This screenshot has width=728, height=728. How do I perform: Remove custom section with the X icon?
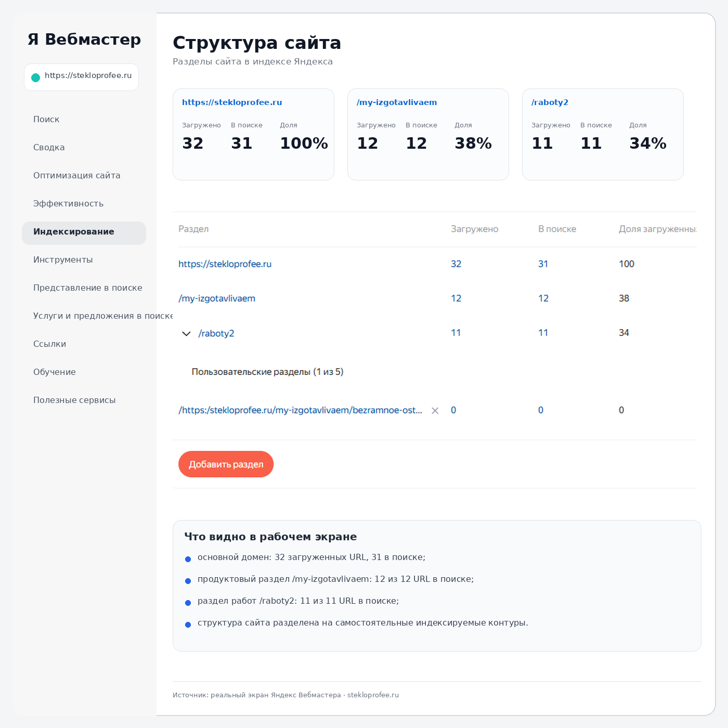(435, 411)
